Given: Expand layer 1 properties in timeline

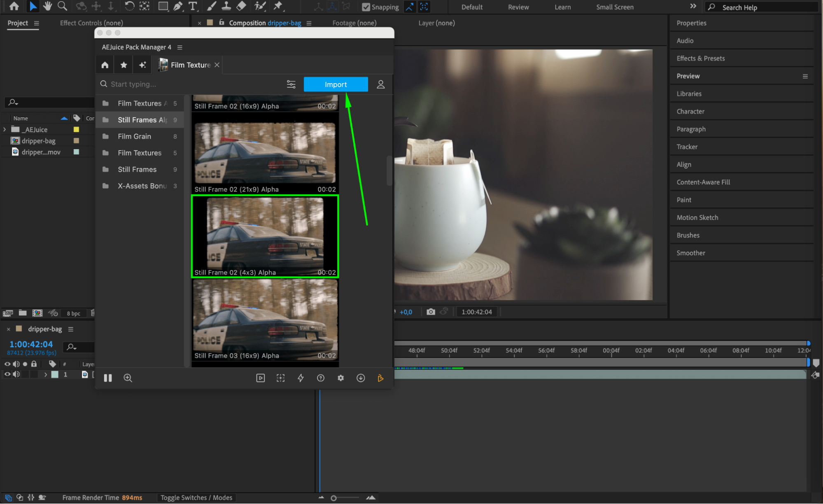Looking at the screenshot, I should (x=45, y=374).
